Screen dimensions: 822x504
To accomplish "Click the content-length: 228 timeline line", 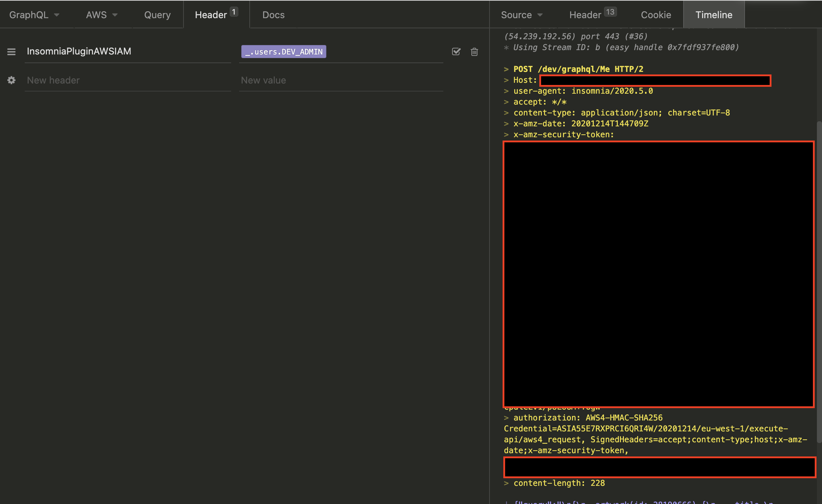I will [559, 483].
